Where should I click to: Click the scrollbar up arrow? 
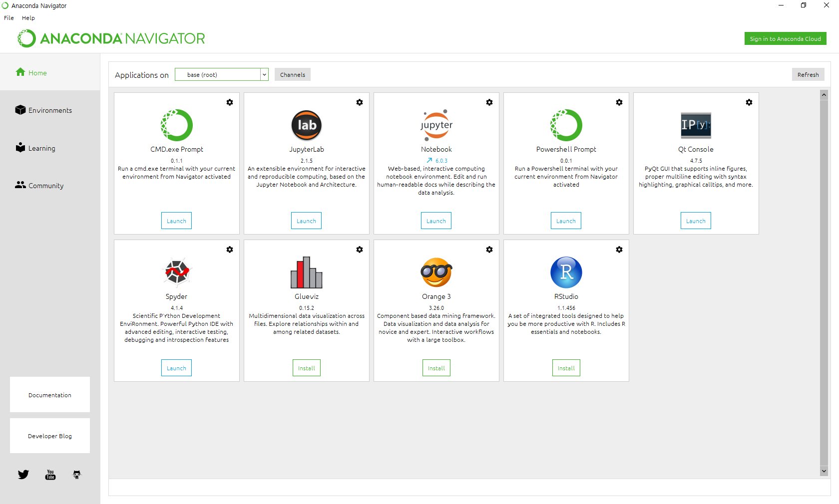pyautogui.click(x=824, y=95)
